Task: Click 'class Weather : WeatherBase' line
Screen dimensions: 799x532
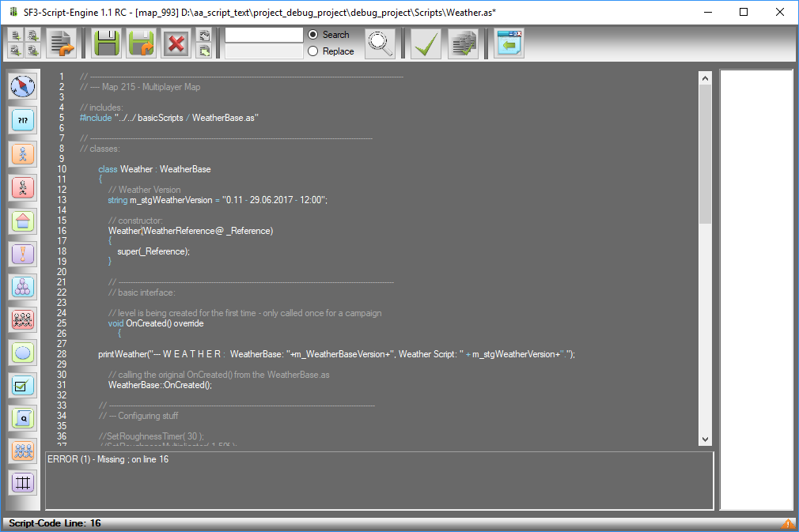Action: [154, 169]
